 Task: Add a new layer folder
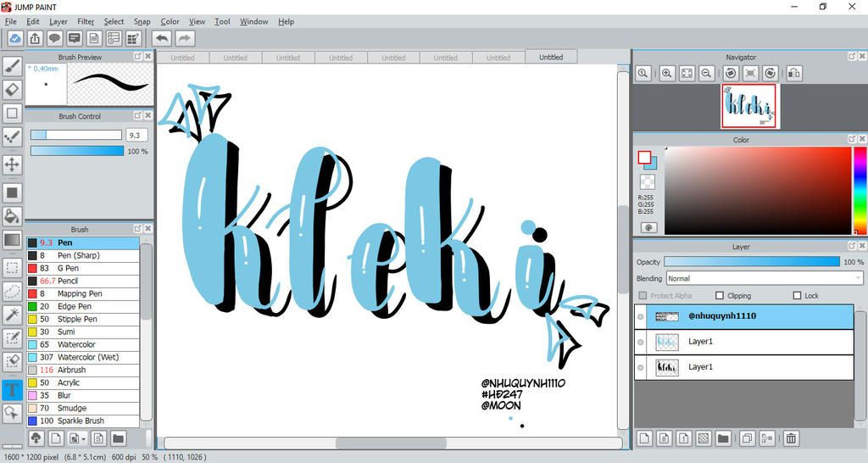[723, 438]
